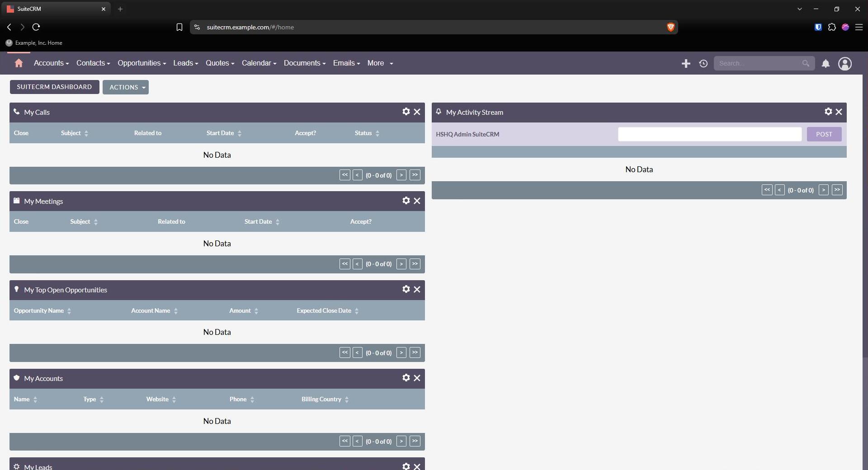
Task: Bookmark this page icon
Action: pyautogui.click(x=179, y=27)
